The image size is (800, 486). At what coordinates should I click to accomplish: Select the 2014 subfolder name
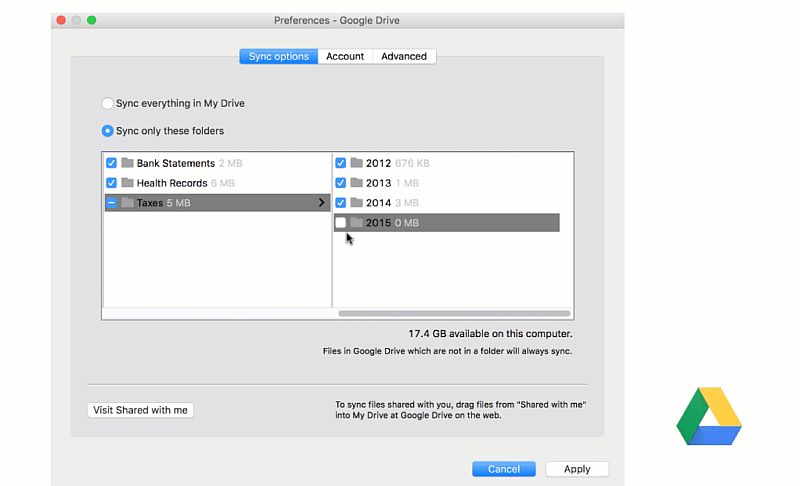(x=378, y=203)
